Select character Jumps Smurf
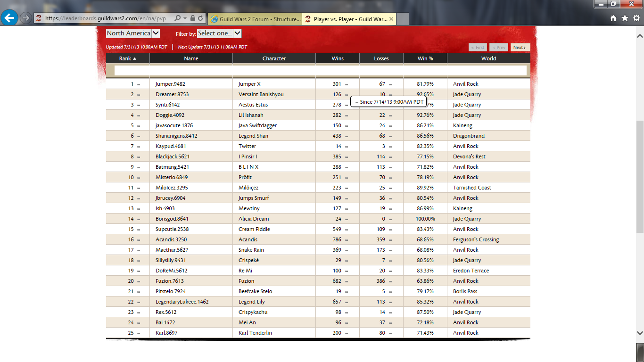This screenshot has height=362, width=644. click(254, 198)
